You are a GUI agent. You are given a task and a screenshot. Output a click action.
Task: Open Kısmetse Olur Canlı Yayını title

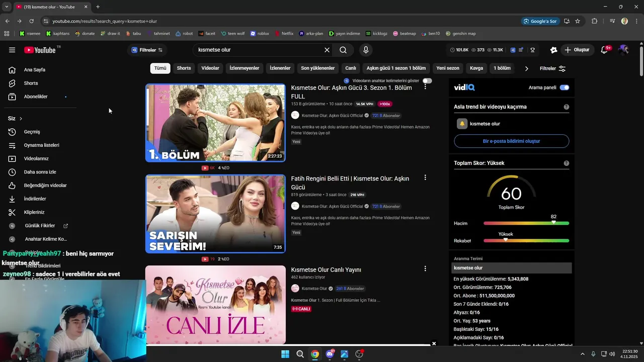coord(326,269)
